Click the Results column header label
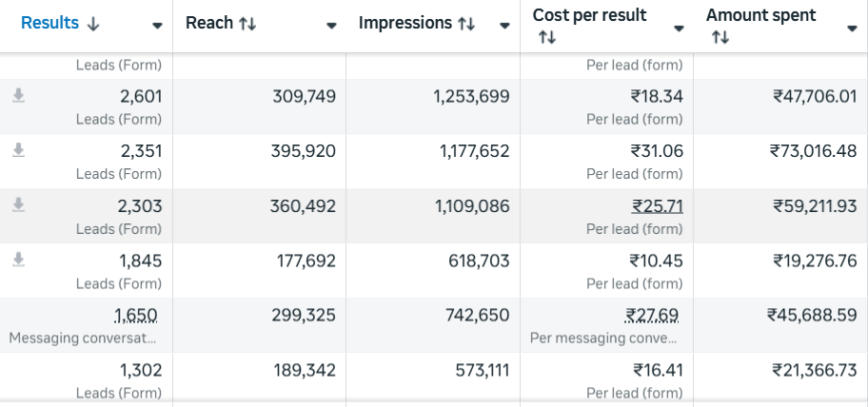The height and width of the screenshot is (407, 868). [49, 23]
